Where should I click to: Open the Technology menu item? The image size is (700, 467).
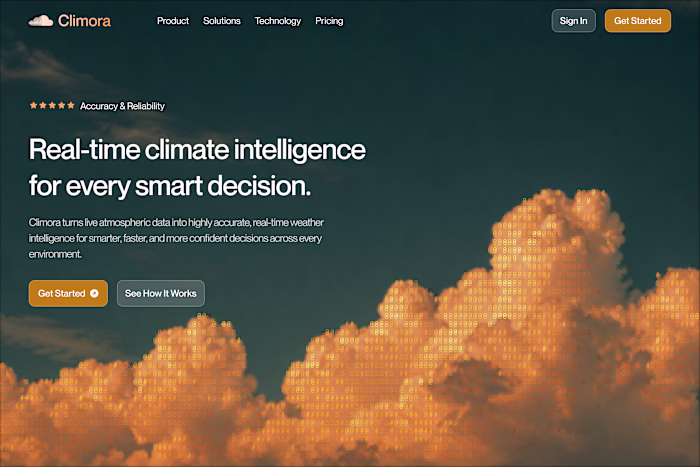click(x=278, y=21)
